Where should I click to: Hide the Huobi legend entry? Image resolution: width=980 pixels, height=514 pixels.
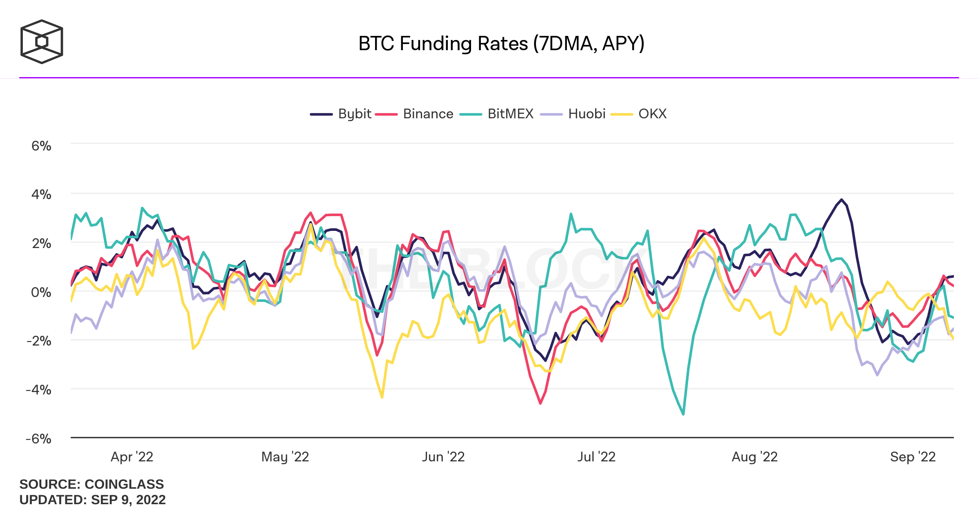click(587, 114)
